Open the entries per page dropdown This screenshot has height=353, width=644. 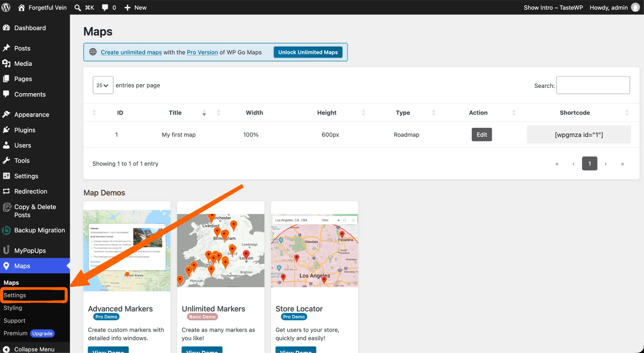click(103, 85)
